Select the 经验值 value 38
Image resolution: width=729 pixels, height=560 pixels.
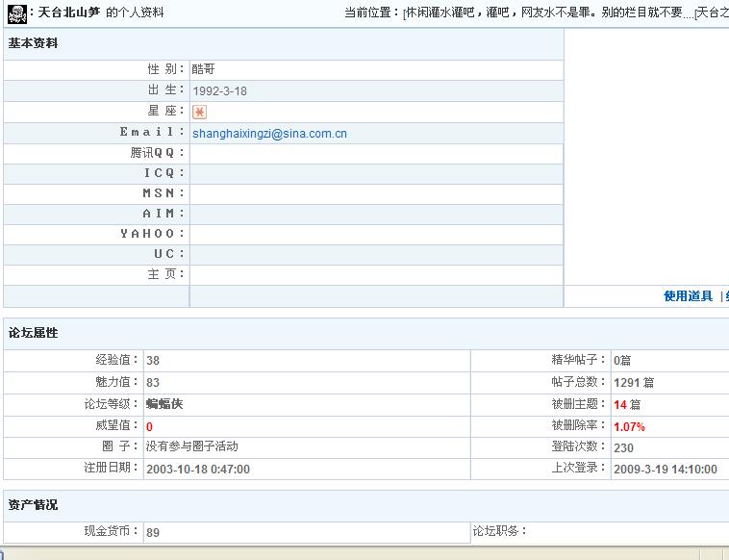[153, 361]
